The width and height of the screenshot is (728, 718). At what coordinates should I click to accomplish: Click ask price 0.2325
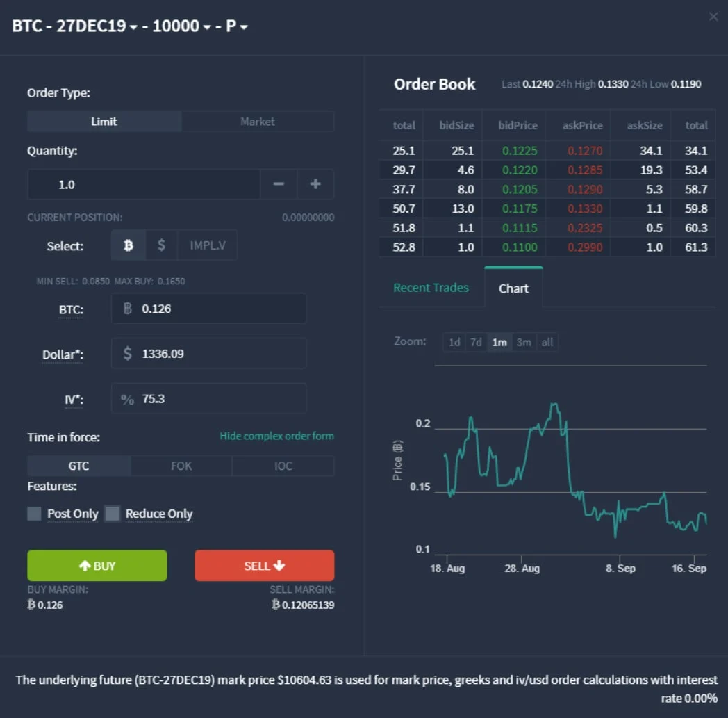[x=585, y=228]
